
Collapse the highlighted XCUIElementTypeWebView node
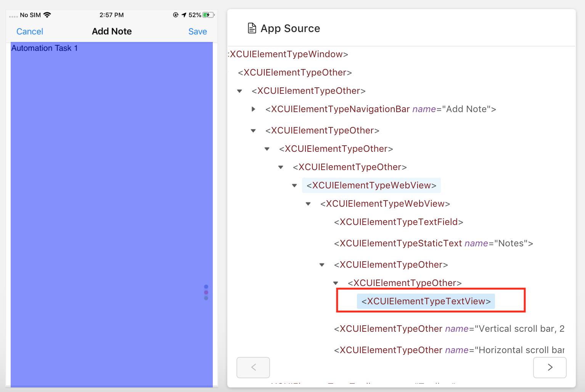(294, 185)
